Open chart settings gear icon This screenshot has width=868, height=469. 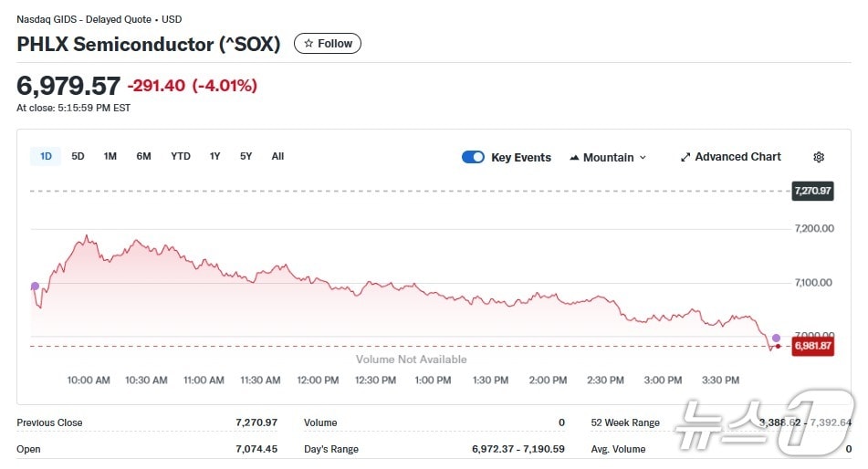click(819, 157)
